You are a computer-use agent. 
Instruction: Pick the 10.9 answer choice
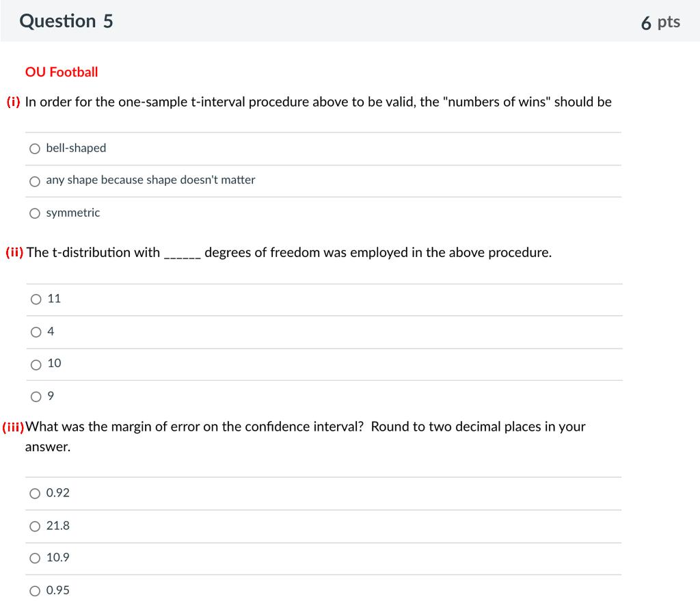click(x=35, y=558)
